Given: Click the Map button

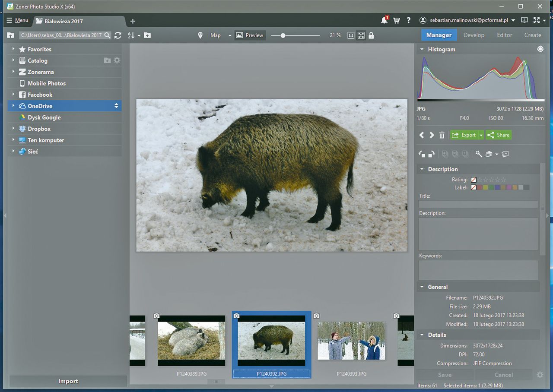Looking at the screenshot, I should [x=216, y=35].
